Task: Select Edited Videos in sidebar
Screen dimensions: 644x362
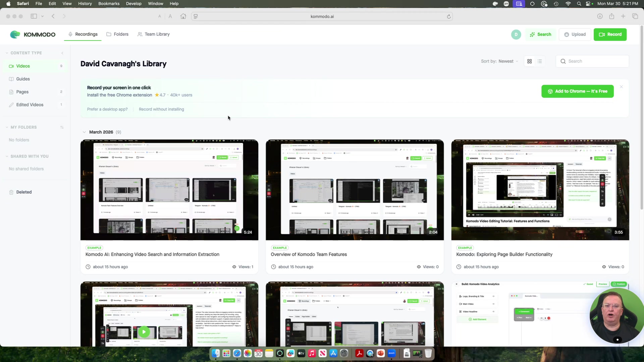Action: 30,105
